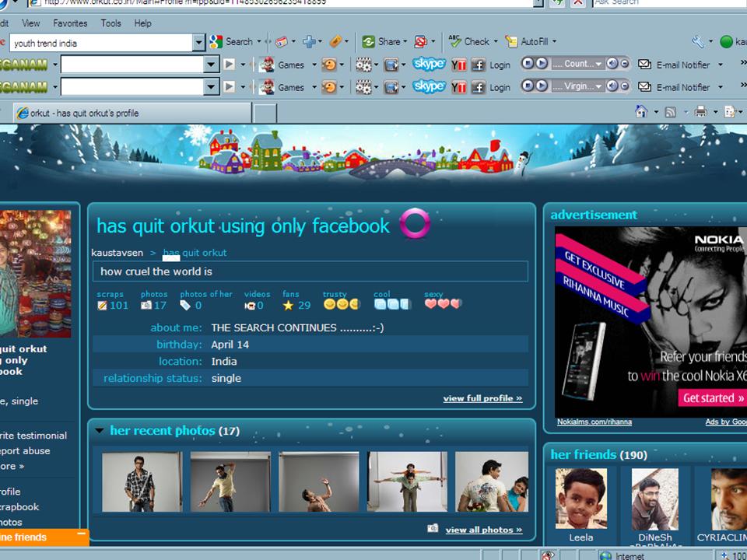The image size is (747, 560).
Task: Select the orkut - has quit orkut's profile tab
Action: [x=132, y=113]
